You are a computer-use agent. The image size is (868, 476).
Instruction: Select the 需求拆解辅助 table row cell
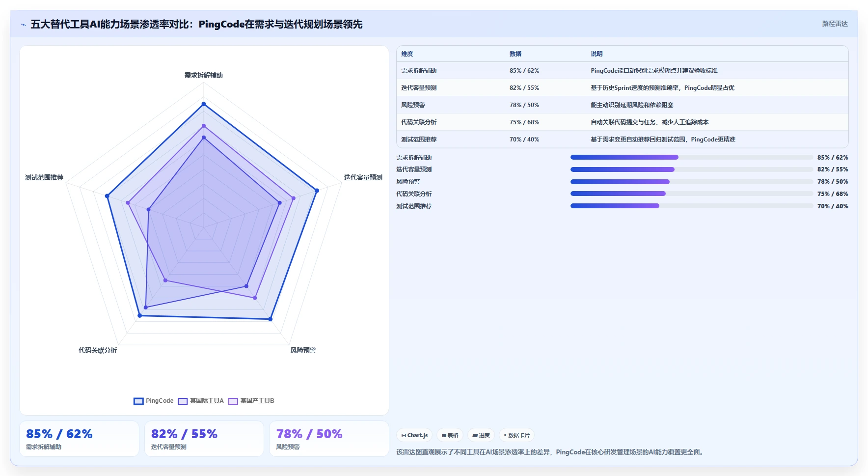click(419, 71)
